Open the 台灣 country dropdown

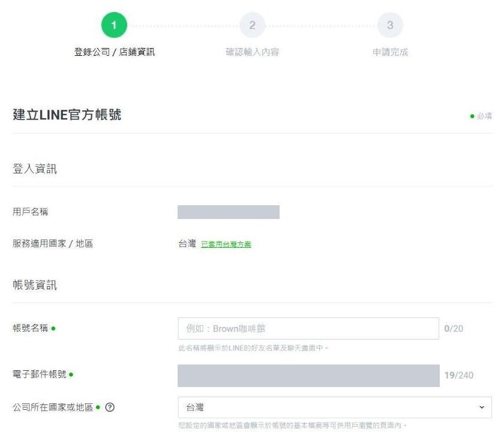click(335, 407)
